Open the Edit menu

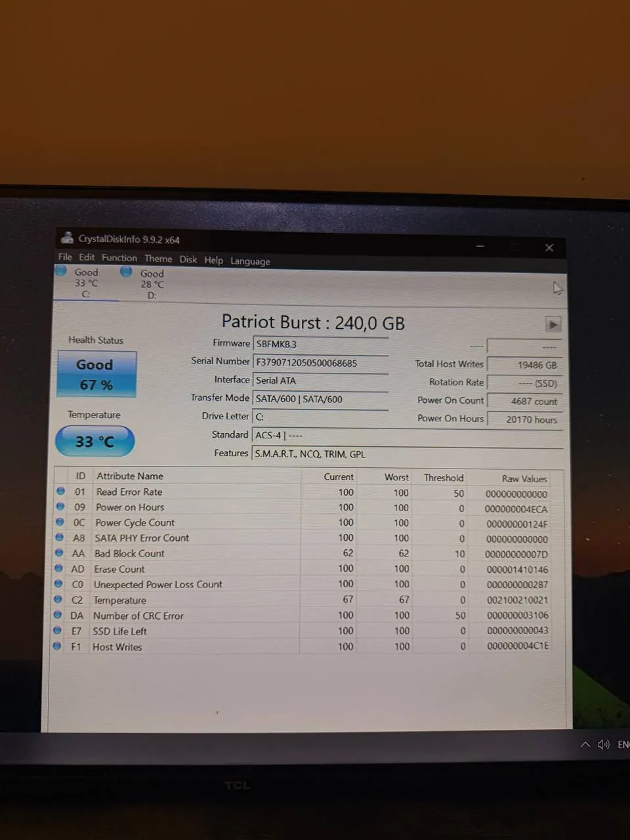(87, 257)
